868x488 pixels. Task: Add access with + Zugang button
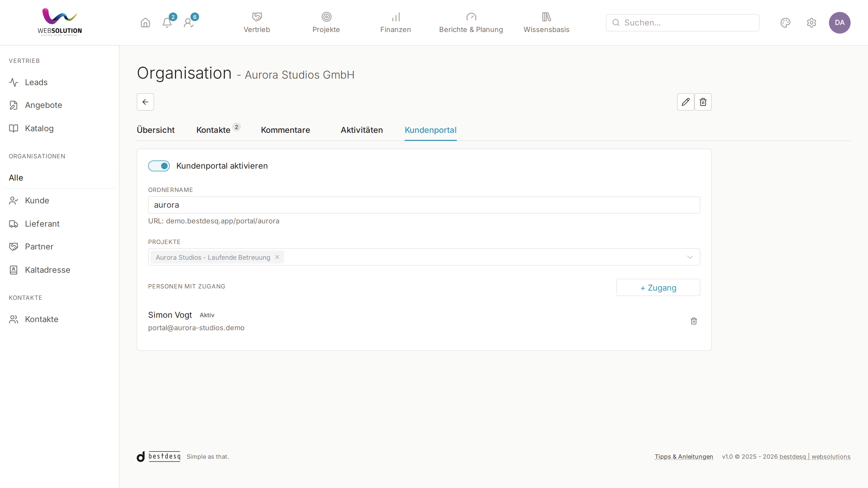658,288
